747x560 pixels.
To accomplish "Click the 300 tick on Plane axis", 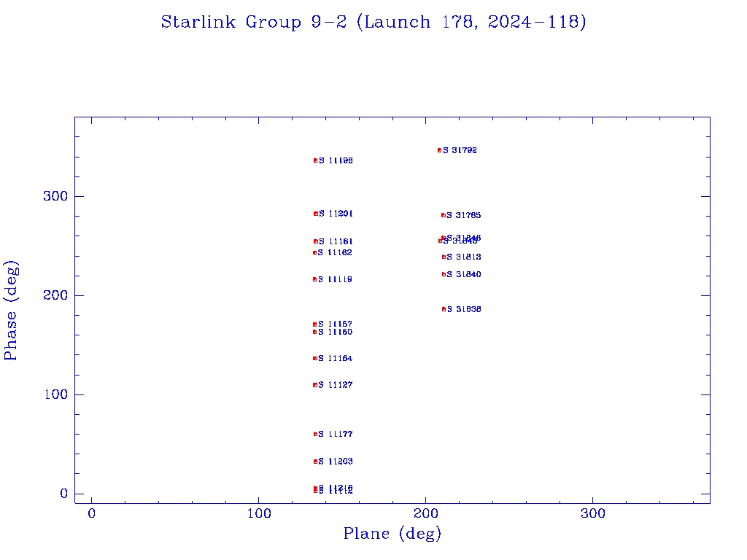I will pos(593,513).
